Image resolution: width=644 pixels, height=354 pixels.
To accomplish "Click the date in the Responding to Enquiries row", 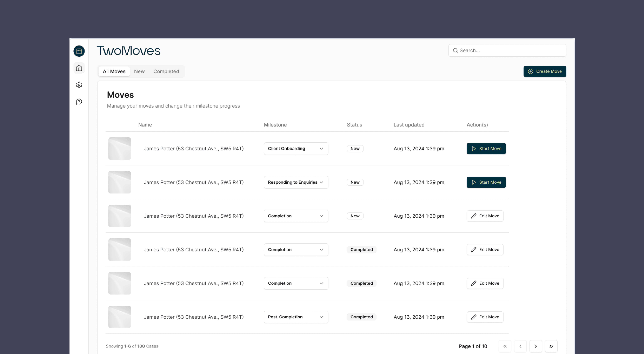I will point(419,182).
